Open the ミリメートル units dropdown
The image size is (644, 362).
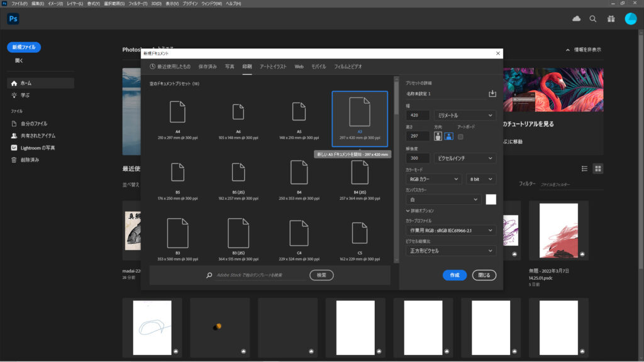pos(465,116)
